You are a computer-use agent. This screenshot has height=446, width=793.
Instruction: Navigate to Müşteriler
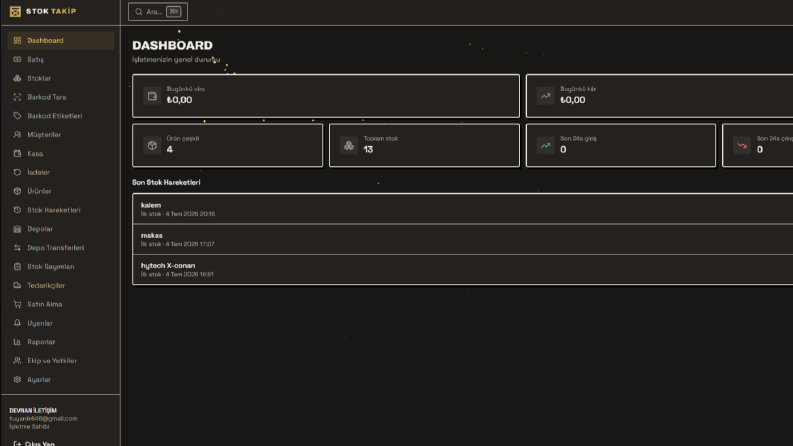pyautogui.click(x=61, y=135)
